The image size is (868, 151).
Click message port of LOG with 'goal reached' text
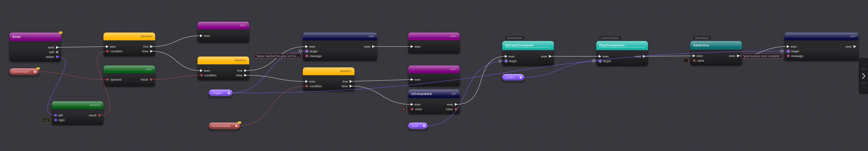(788, 56)
